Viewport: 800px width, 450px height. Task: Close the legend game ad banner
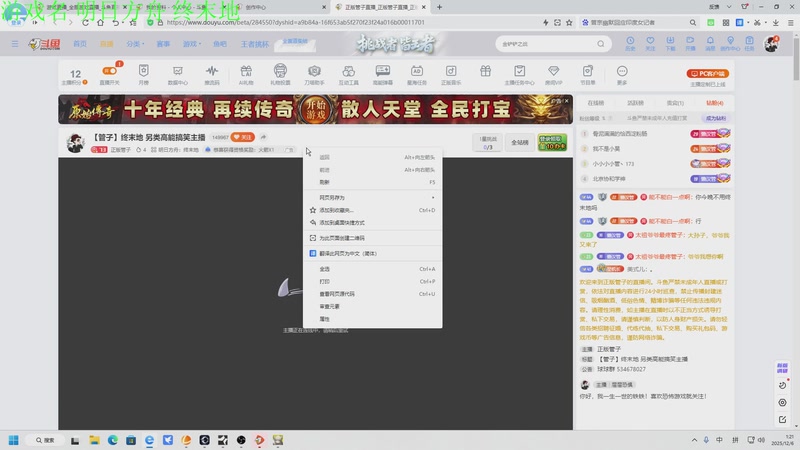tap(566, 101)
